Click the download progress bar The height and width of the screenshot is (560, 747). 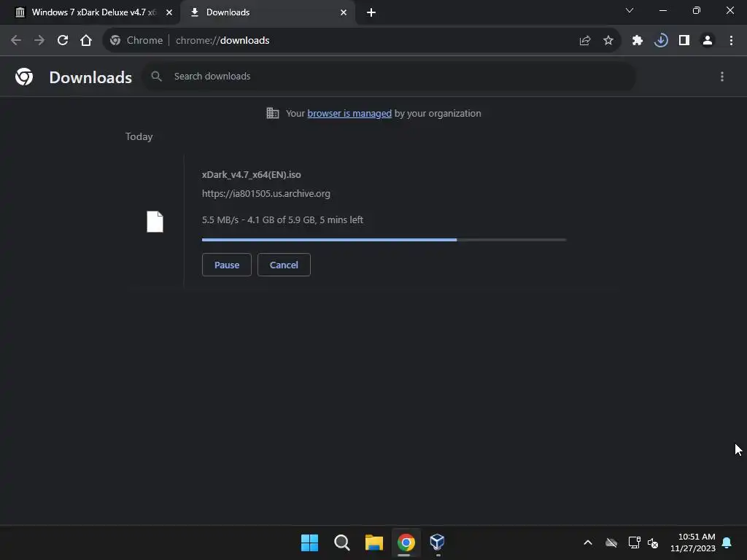(x=384, y=240)
